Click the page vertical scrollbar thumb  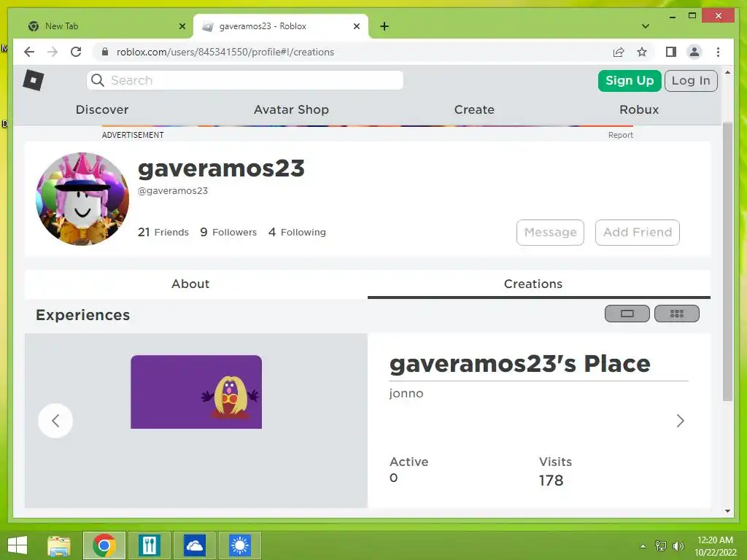point(727,262)
